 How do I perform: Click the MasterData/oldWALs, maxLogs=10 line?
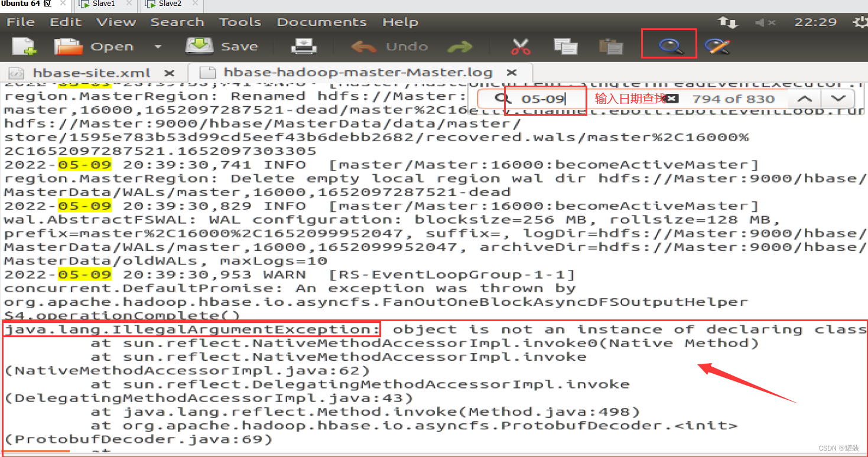[x=165, y=261]
